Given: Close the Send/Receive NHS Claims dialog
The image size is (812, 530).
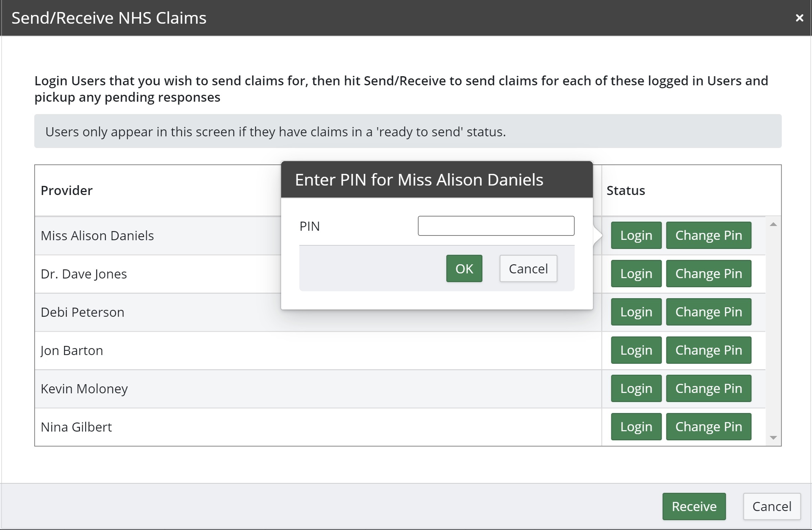Looking at the screenshot, I should click(x=799, y=18).
